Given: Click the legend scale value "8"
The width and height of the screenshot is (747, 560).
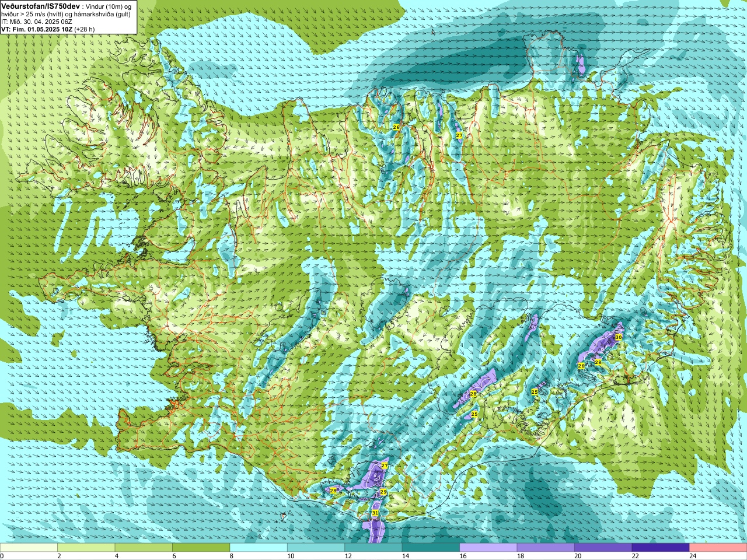Looking at the screenshot, I should [232, 556].
